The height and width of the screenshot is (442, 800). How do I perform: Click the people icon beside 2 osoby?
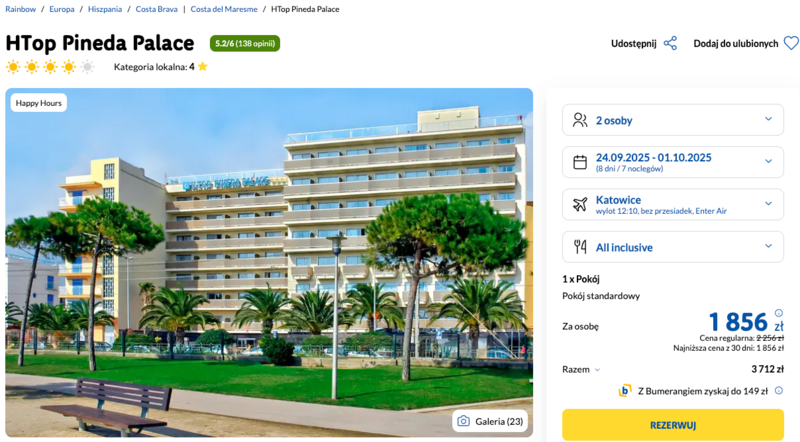pos(580,120)
